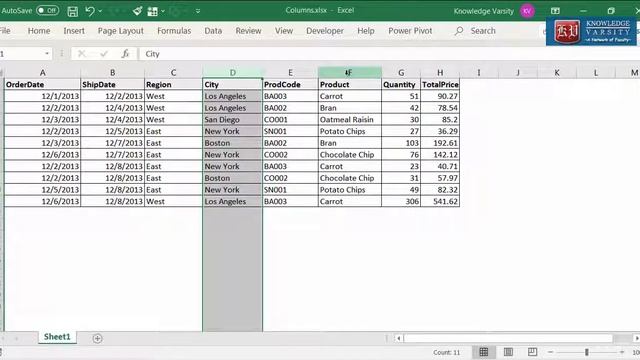Switch to the Formulas tab
The width and height of the screenshot is (640, 360).
[174, 31]
